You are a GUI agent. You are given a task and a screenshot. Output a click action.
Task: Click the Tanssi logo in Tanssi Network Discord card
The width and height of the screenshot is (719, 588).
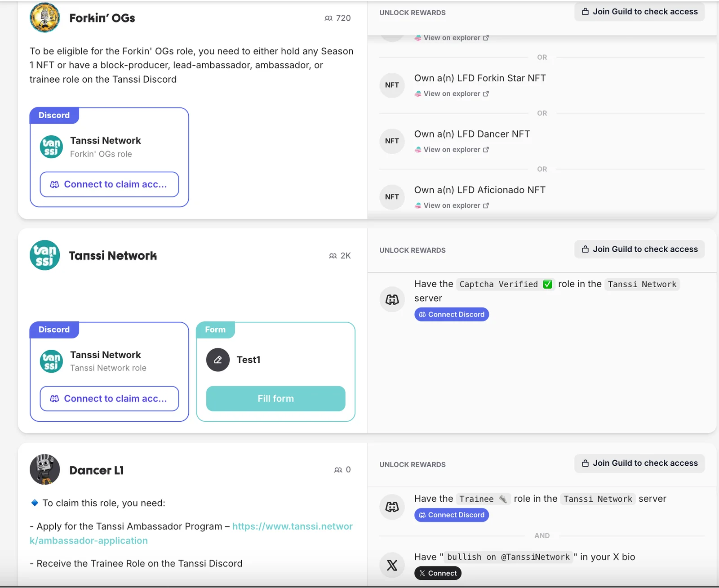point(51,361)
